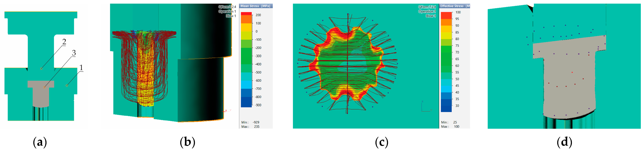Select callout number 2 in panel (a)
The height and width of the screenshot is (152, 644).
(64, 42)
